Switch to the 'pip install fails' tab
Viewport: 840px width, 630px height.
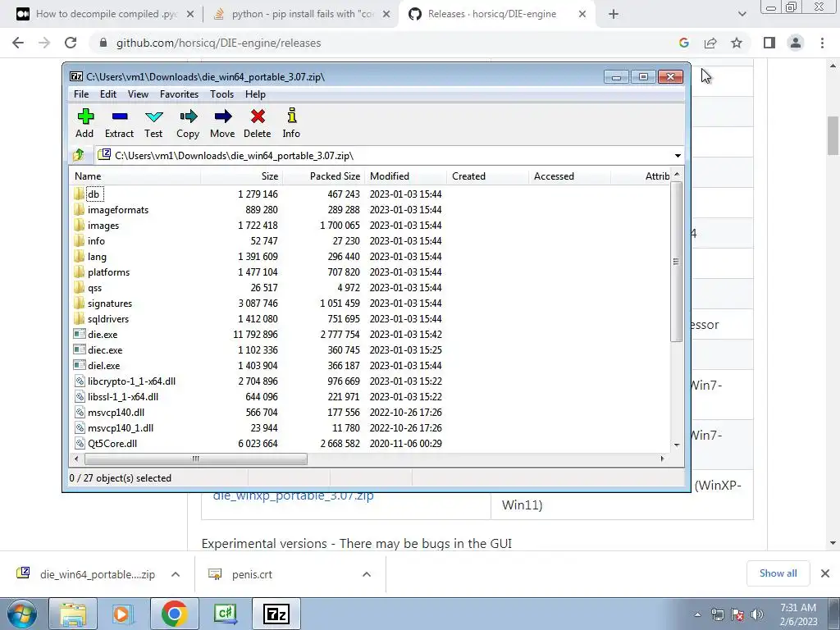coord(303,14)
